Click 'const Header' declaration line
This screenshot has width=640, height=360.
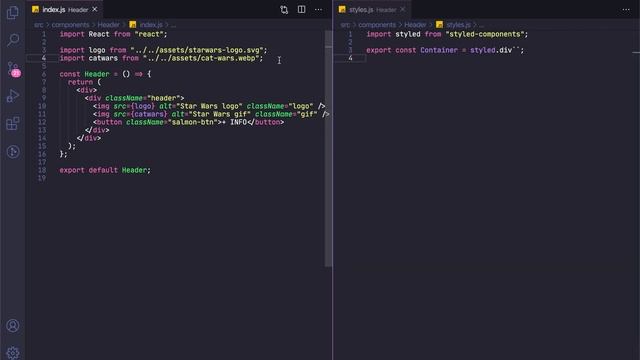coord(105,74)
